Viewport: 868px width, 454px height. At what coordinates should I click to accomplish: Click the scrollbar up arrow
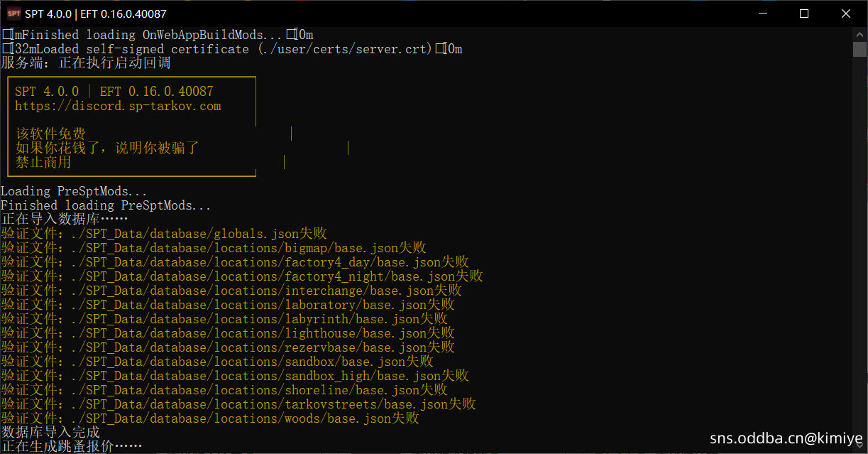pos(859,33)
